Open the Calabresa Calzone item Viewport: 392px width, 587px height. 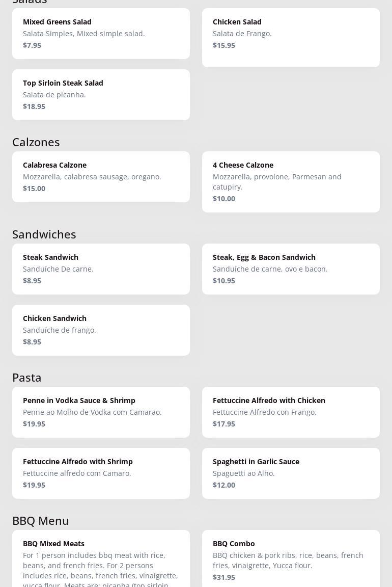[x=101, y=177]
